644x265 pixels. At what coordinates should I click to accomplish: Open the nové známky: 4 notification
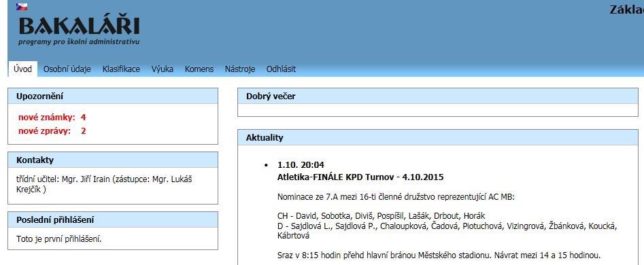click(52, 118)
